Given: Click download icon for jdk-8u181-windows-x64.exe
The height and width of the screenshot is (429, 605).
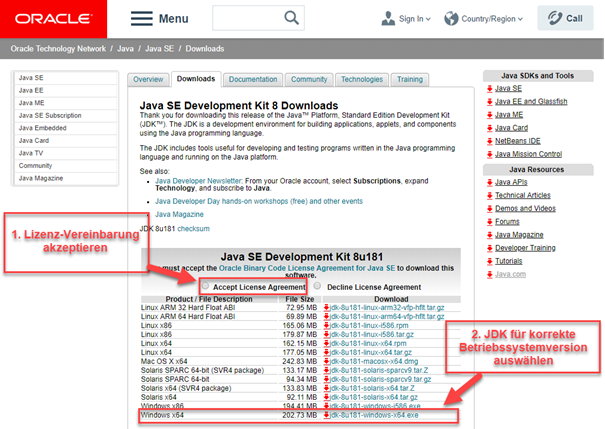Looking at the screenshot, I should [326, 415].
